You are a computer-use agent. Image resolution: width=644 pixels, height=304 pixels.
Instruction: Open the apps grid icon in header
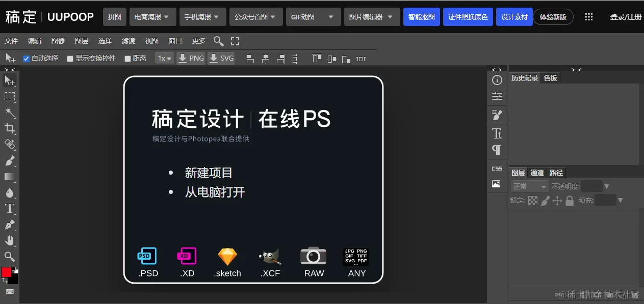[x=589, y=17]
